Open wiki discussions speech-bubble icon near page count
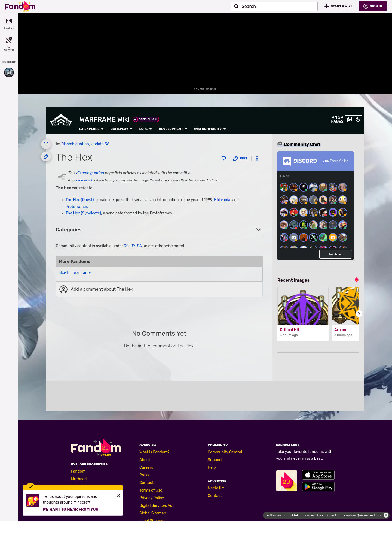The image size is (392, 545). click(x=350, y=119)
